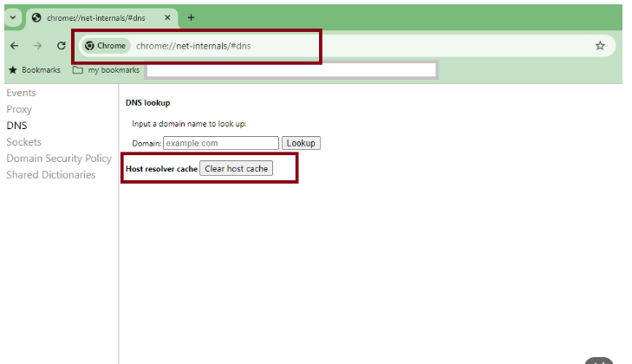
Task: Open the Bookmarks star shortcut
Action: click(x=35, y=70)
